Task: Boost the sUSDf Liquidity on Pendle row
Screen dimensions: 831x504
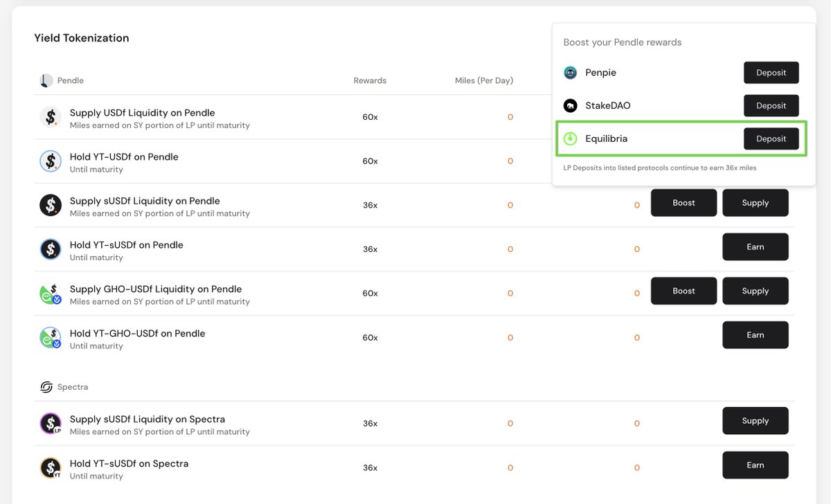Action: pyautogui.click(x=683, y=203)
